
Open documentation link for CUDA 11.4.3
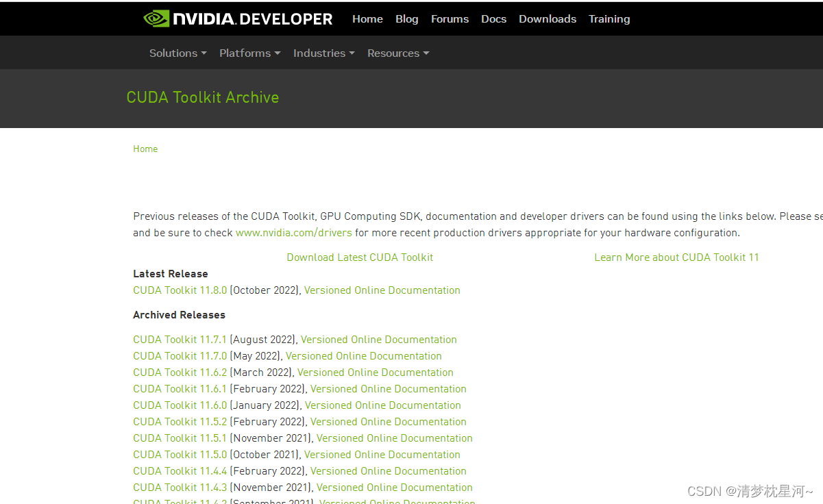(395, 488)
